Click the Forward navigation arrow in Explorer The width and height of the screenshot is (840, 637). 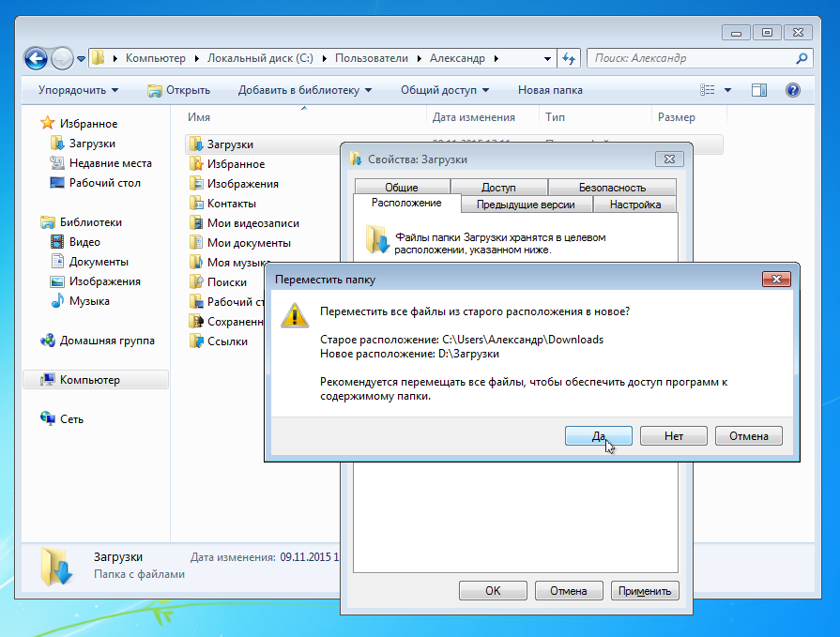62,58
